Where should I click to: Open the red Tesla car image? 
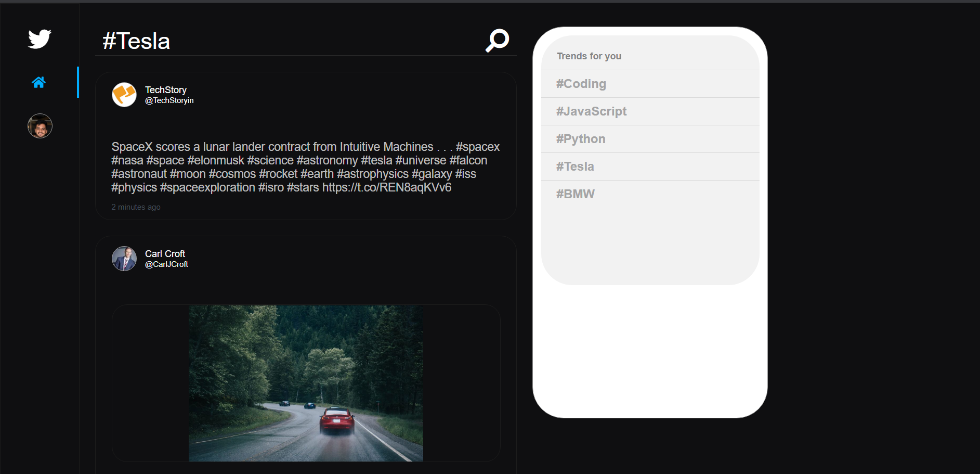point(306,383)
